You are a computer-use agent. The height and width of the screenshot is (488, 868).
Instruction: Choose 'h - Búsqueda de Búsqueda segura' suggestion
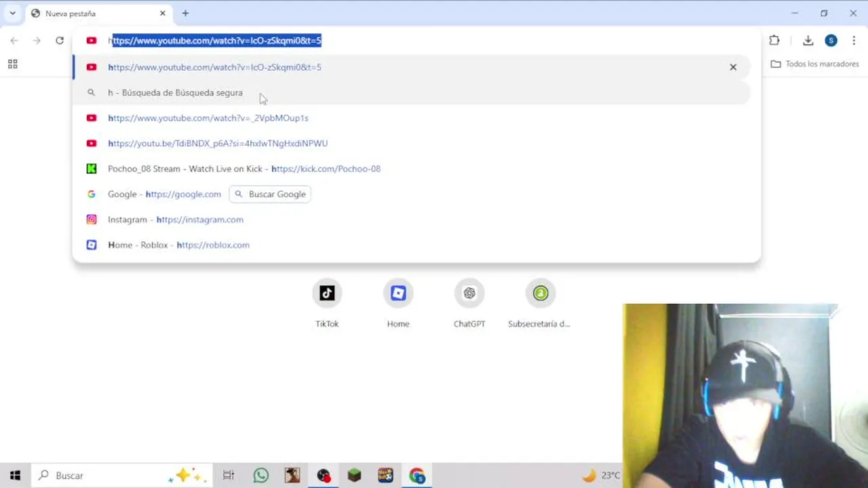point(412,93)
